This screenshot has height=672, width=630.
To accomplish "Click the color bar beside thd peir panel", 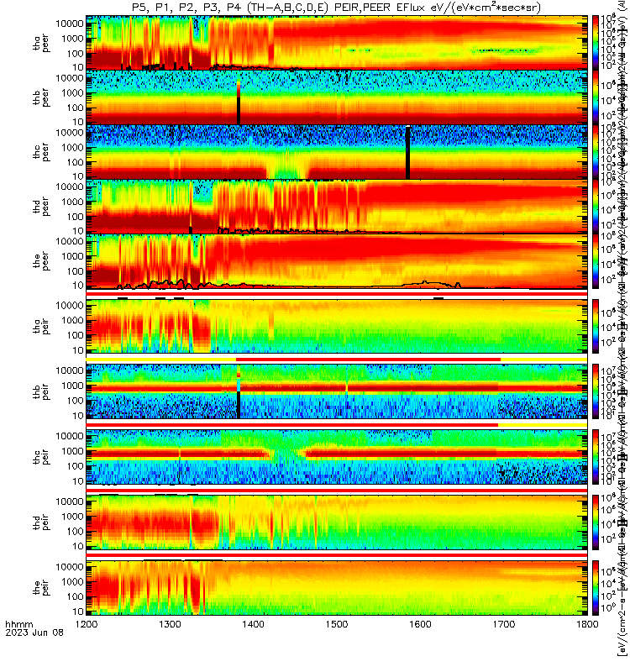I will [596, 522].
